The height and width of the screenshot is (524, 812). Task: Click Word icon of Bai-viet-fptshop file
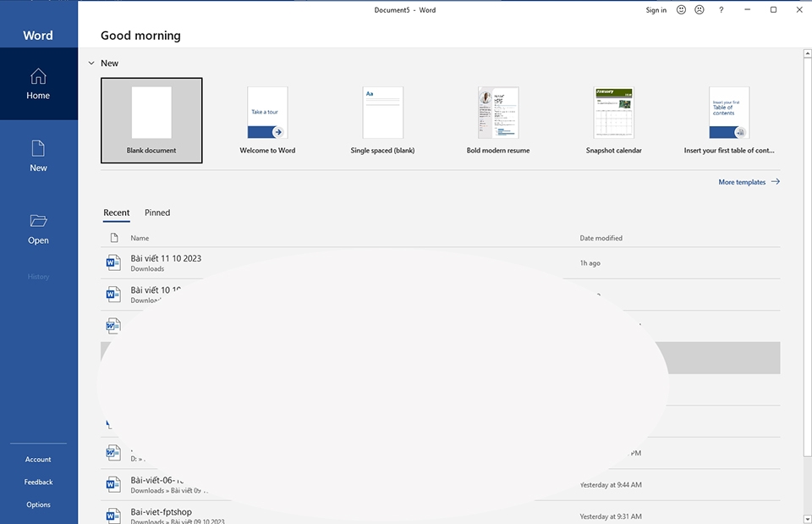[x=112, y=516]
